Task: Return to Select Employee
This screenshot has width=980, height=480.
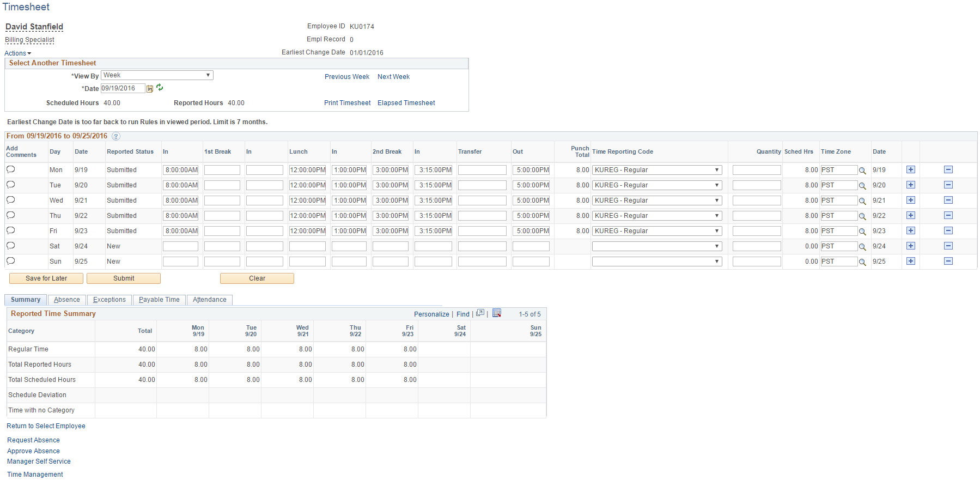Action: point(46,426)
